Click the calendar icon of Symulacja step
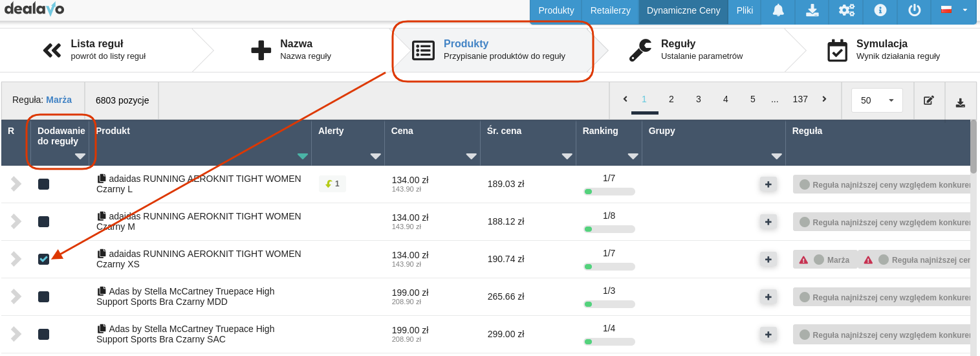This screenshot has width=980, height=356. pyautogui.click(x=837, y=50)
